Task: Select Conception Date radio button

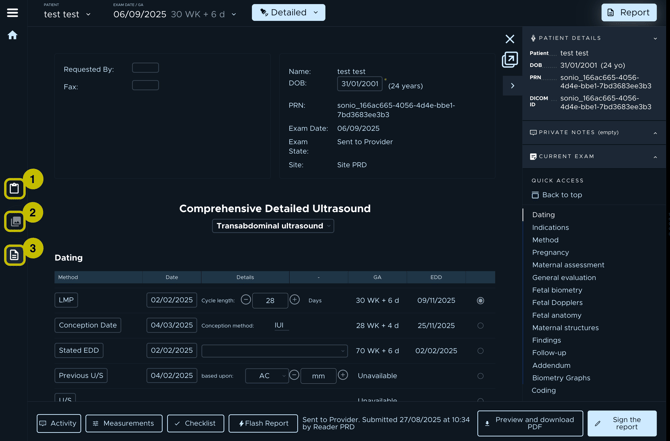Action: pos(480,326)
